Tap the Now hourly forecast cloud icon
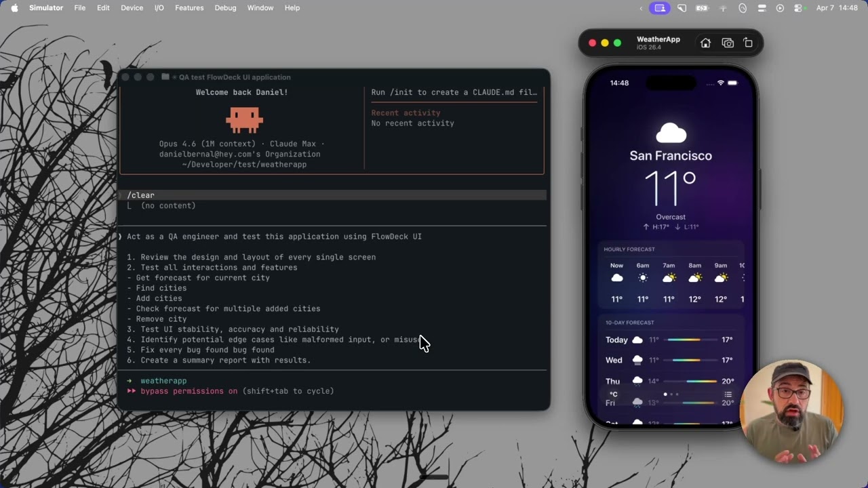The image size is (868, 488). [x=616, y=278]
